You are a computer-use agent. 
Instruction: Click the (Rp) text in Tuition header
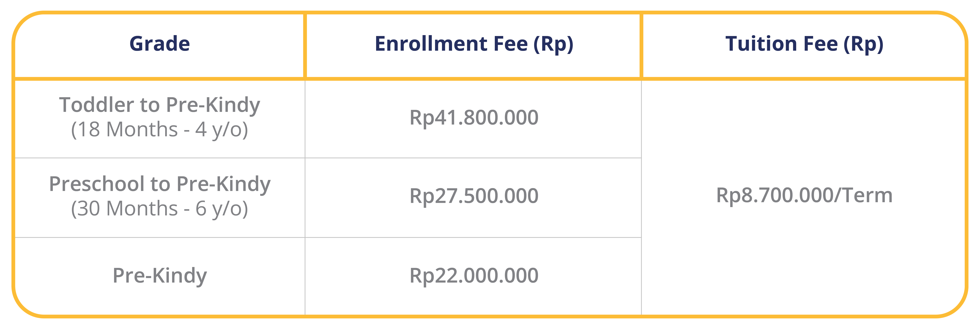click(864, 44)
